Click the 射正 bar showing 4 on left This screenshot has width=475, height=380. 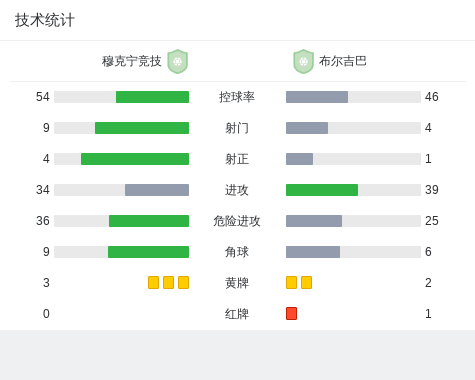coord(135,159)
